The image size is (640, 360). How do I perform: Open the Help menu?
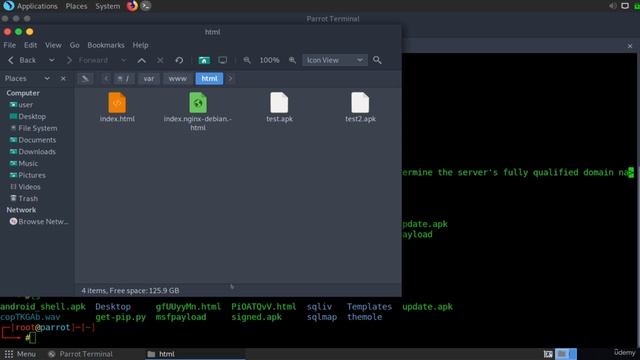140,45
